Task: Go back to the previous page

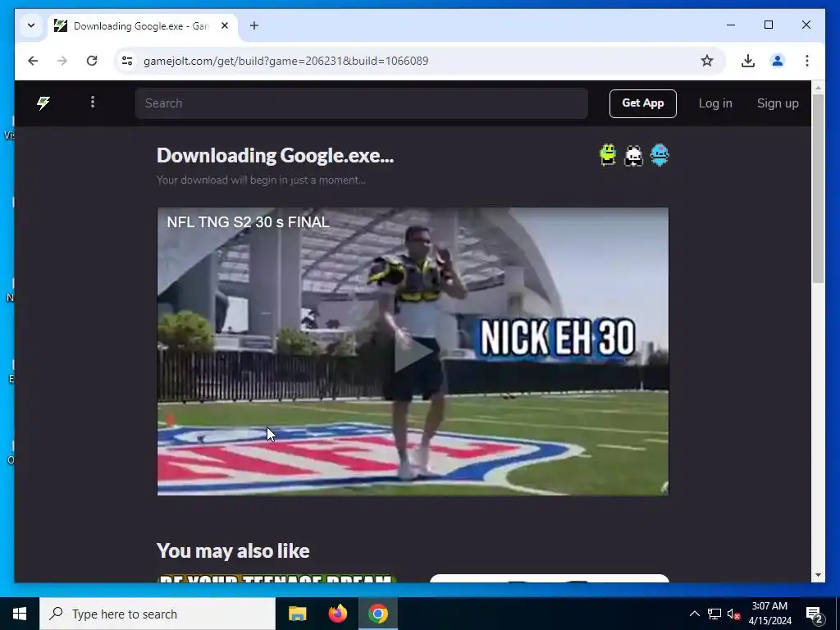Action: coord(33,61)
